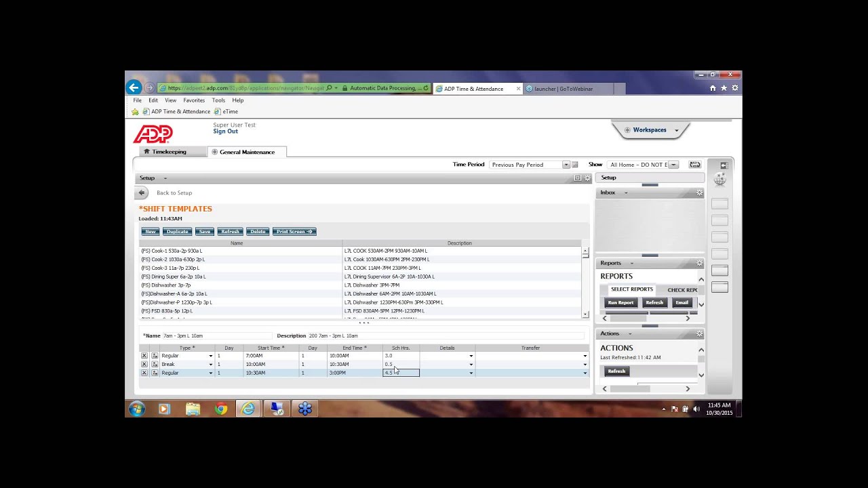
Task: Open browser Tools gear icon
Action: (734, 88)
